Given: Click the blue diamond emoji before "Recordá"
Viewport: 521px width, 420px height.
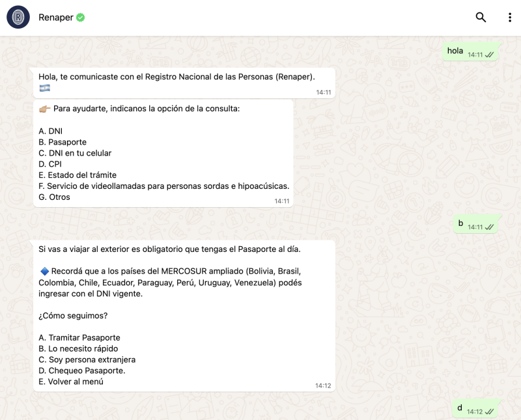Looking at the screenshot, I should [x=44, y=271].
